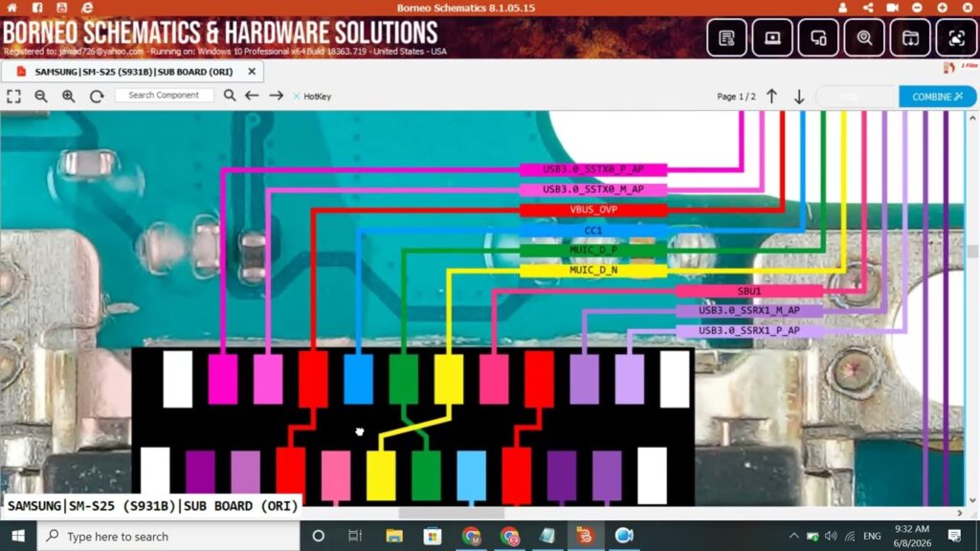
Task: Zoom in on the board view
Action: pyautogui.click(x=68, y=97)
